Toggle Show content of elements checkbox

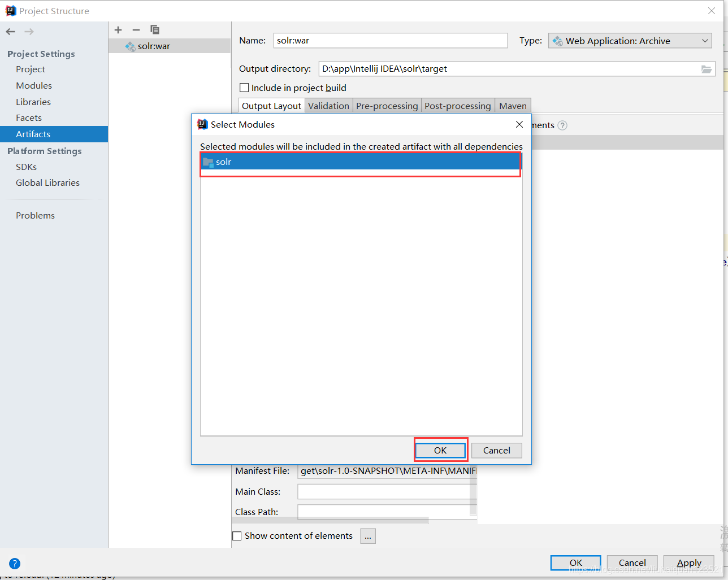(237, 536)
